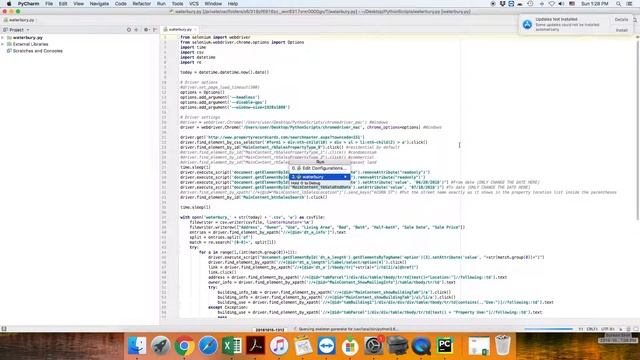Open the Apple menu
The height and width of the screenshot is (360, 640).
pos(9,4)
